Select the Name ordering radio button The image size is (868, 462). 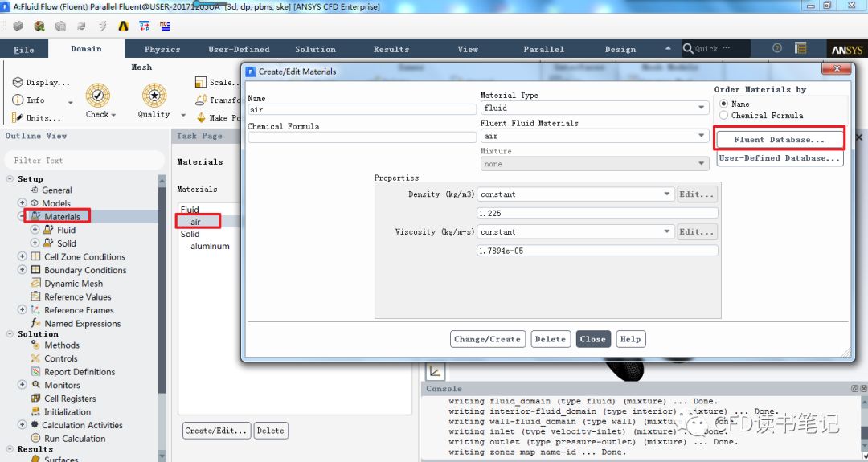[x=723, y=104]
